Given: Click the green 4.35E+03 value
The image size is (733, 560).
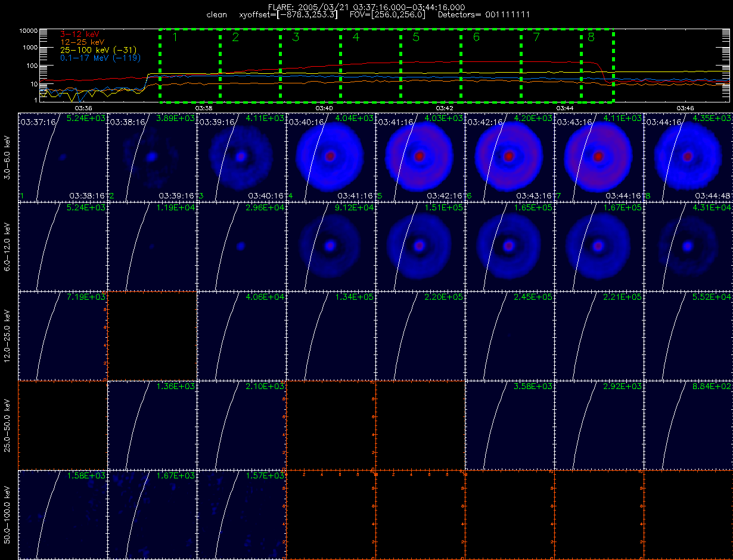Looking at the screenshot, I should pos(712,119).
